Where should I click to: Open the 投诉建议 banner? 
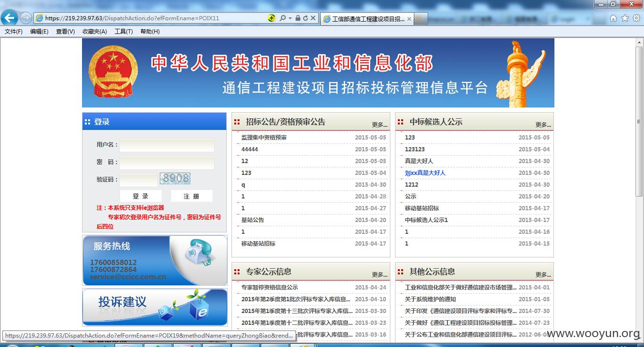(155, 307)
